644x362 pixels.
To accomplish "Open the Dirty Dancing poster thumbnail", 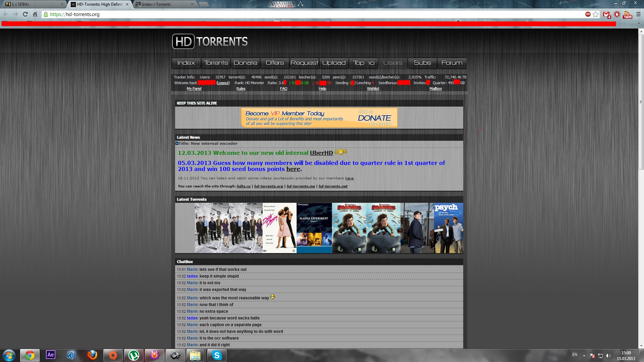I will coord(279,228).
